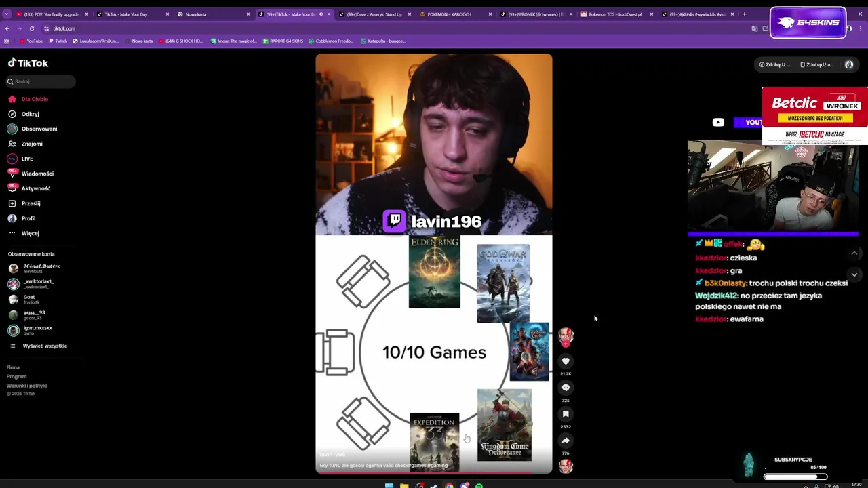Image resolution: width=868 pixels, height=488 pixels.
Task: Go to next video with down chevron
Action: tap(854, 274)
